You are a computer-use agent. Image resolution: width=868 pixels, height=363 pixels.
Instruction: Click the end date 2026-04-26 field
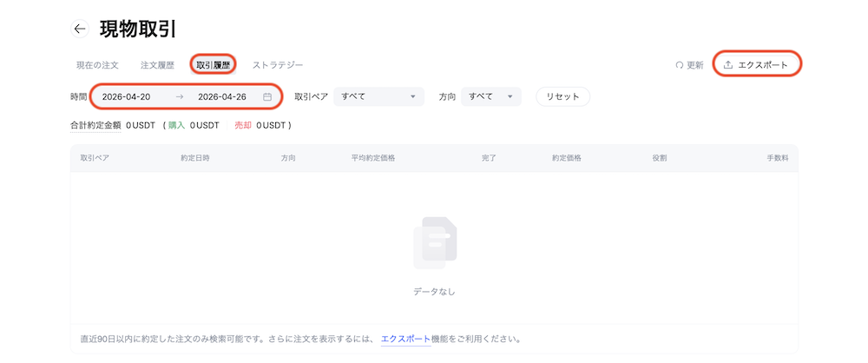click(x=222, y=96)
